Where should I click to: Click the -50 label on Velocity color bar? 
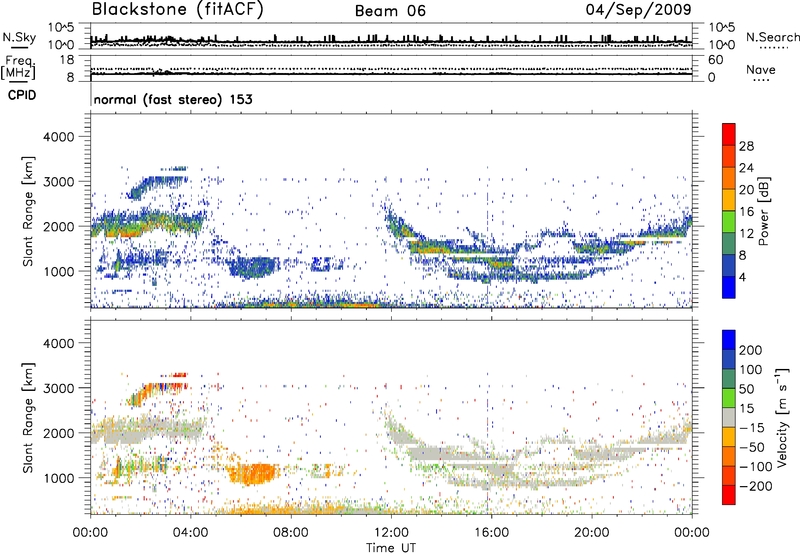[751, 447]
